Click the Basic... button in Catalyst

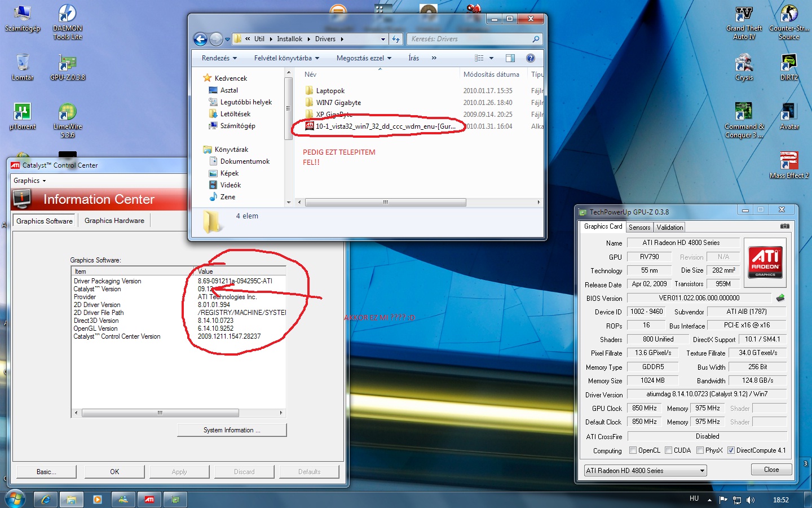pos(46,471)
